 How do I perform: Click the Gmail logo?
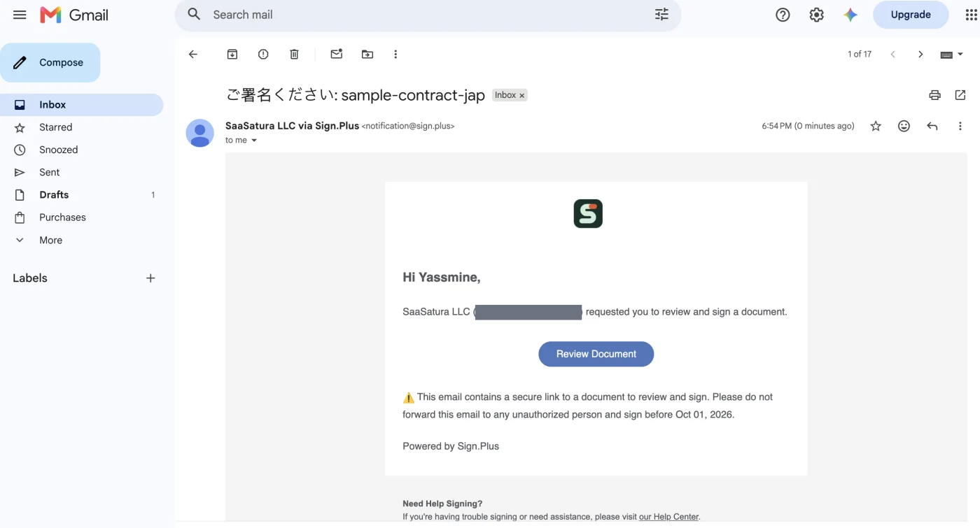coord(74,15)
